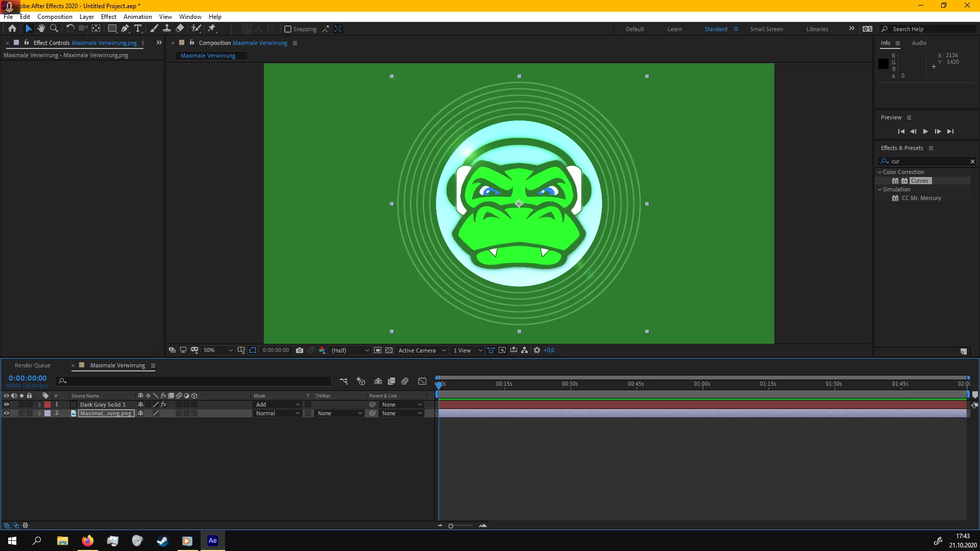This screenshot has height=551, width=980.
Task: Apply the Curves effect preset
Action: pyautogui.click(x=920, y=181)
